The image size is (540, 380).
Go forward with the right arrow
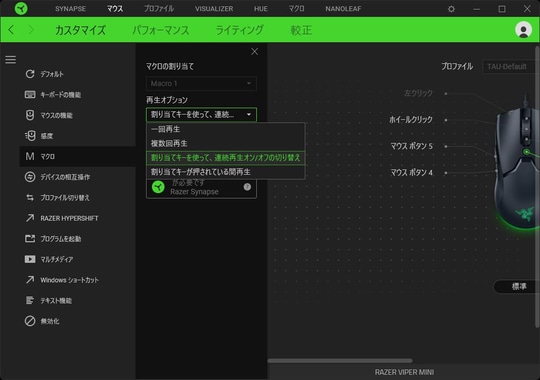click(x=31, y=30)
